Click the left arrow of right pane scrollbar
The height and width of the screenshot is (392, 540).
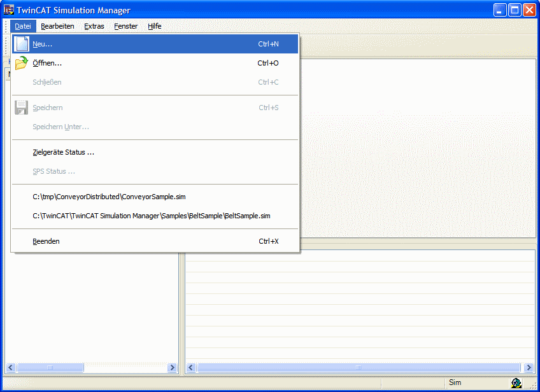191,368
